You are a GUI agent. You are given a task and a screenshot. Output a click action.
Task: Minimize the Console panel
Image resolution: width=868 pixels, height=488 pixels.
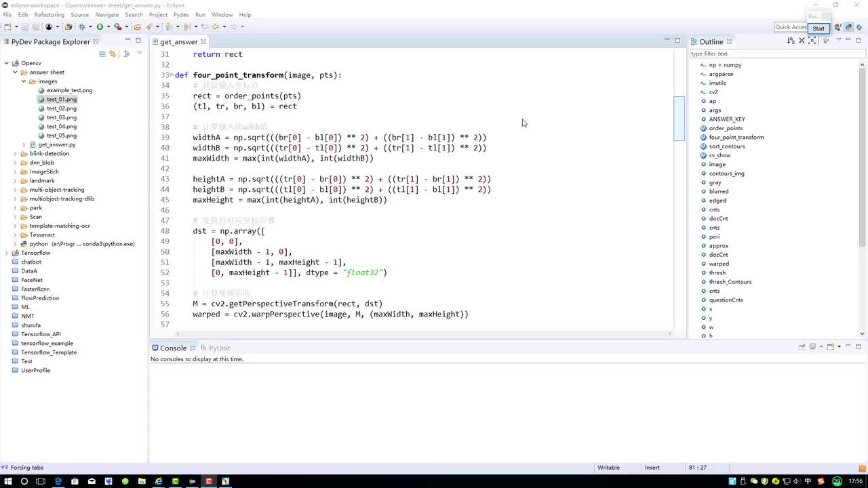click(x=848, y=346)
